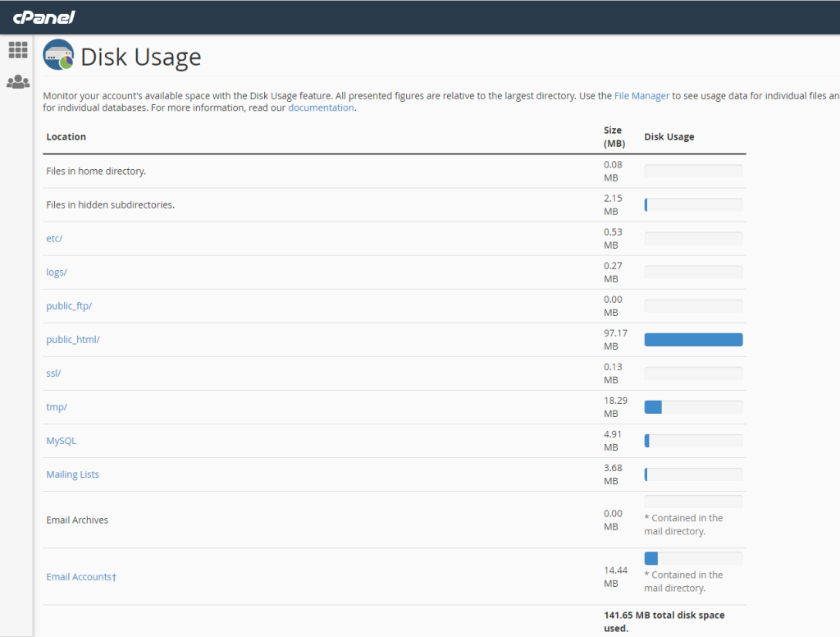Click the Size (MB) column header

(614, 137)
